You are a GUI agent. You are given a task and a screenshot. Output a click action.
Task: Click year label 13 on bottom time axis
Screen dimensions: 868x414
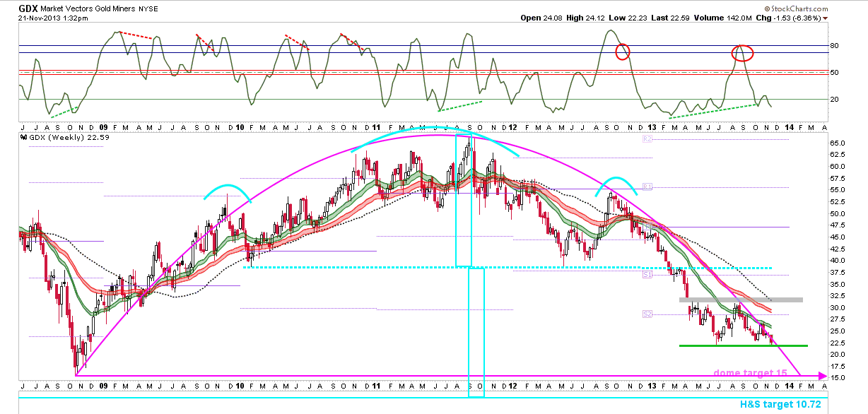(652, 386)
